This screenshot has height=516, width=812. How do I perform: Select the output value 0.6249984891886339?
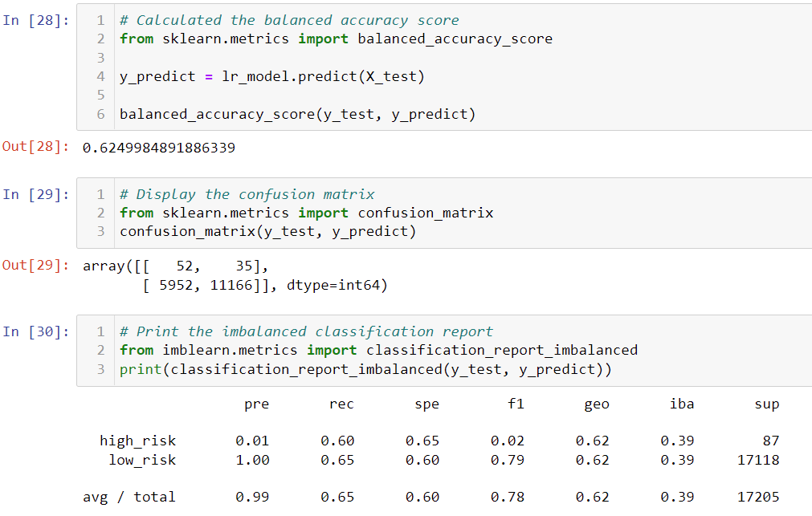159,148
